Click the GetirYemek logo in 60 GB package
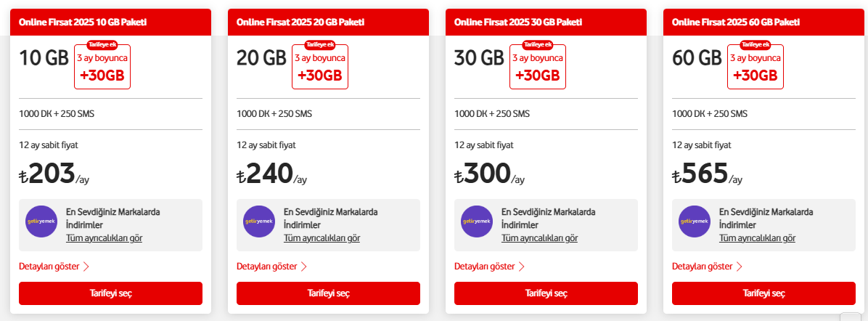 point(694,222)
